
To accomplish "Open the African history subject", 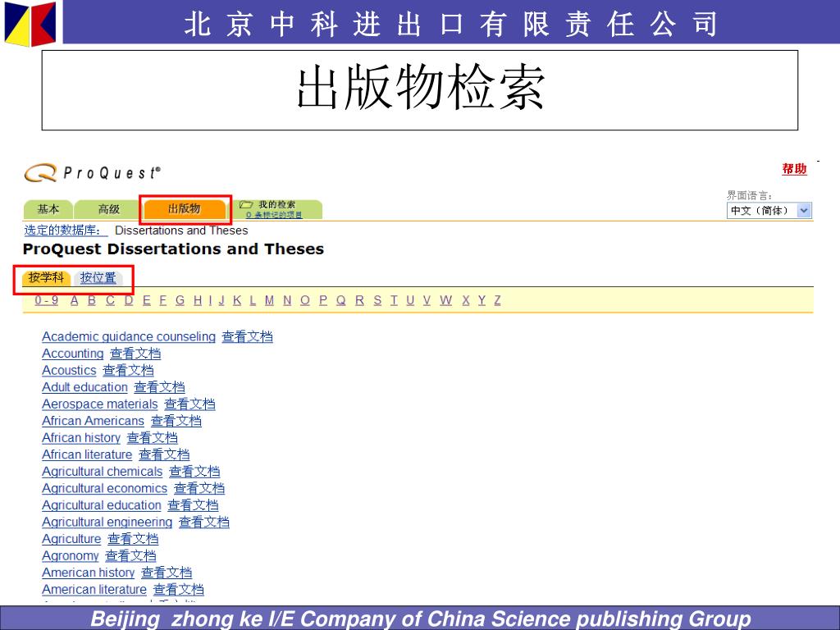I will coord(81,438).
